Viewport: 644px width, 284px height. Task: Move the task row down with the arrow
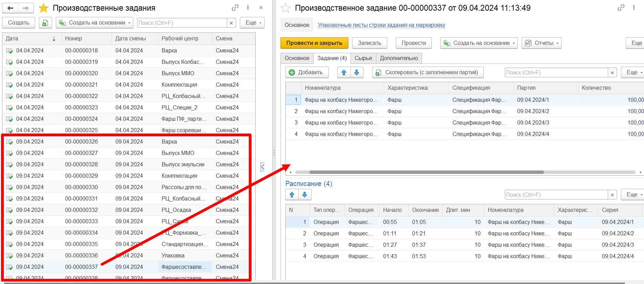(x=357, y=72)
